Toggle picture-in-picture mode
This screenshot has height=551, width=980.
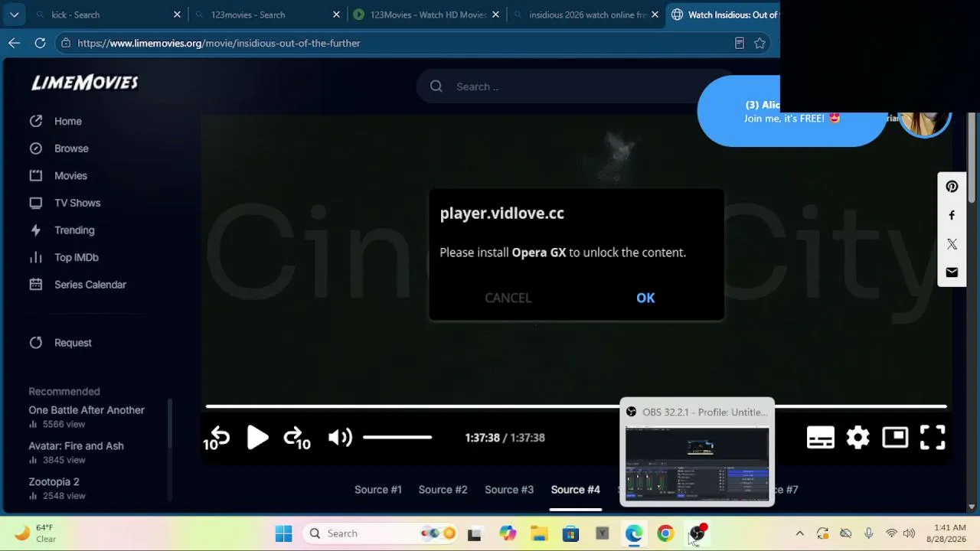pyautogui.click(x=894, y=437)
